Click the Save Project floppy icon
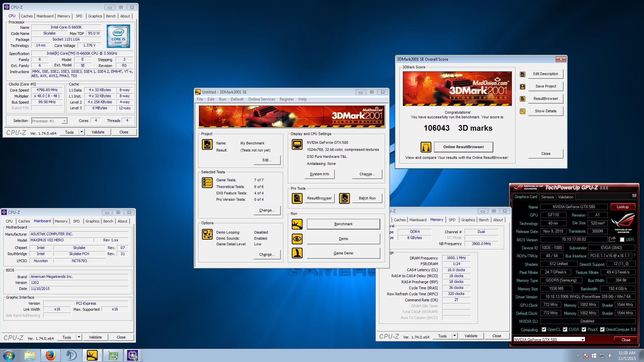The width and height of the screenshot is (644, 362). point(523,87)
